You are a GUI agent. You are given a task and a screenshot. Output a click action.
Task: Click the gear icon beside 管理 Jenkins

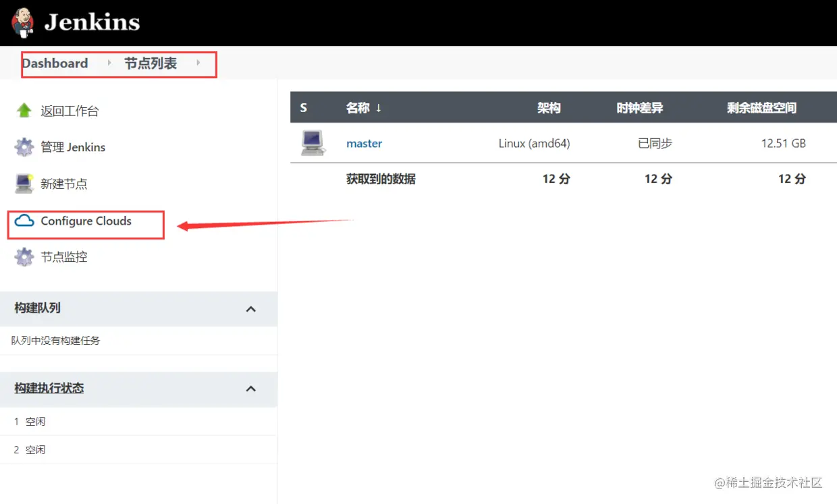point(24,147)
